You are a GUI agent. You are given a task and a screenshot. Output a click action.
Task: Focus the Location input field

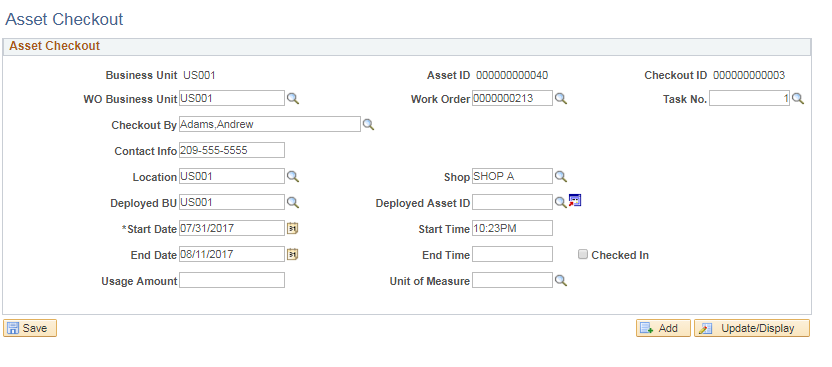pos(232,176)
